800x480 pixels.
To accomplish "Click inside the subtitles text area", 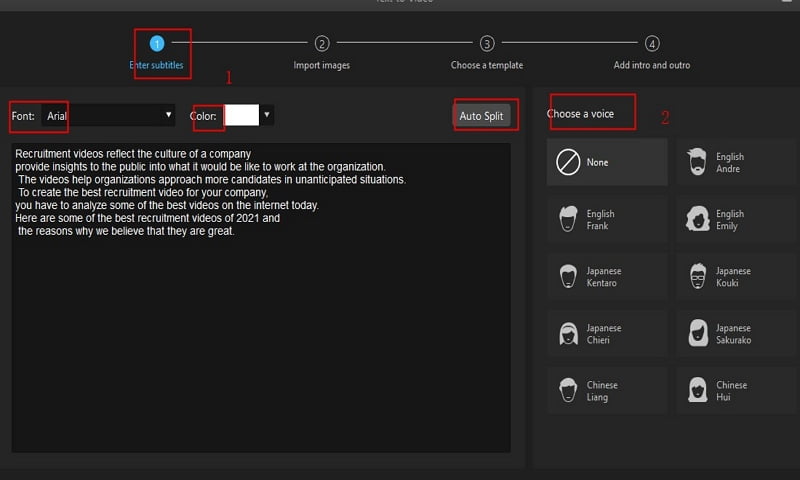I will (x=261, y=298).
